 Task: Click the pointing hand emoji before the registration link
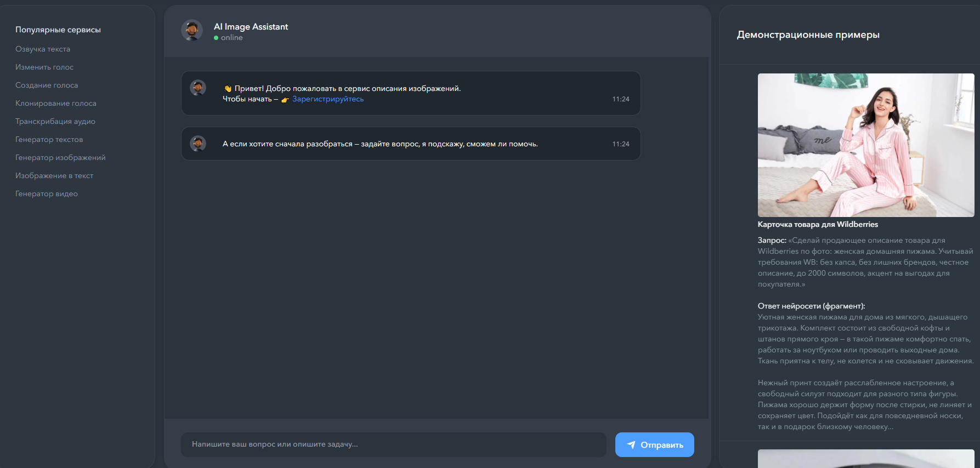coord(285,100)
